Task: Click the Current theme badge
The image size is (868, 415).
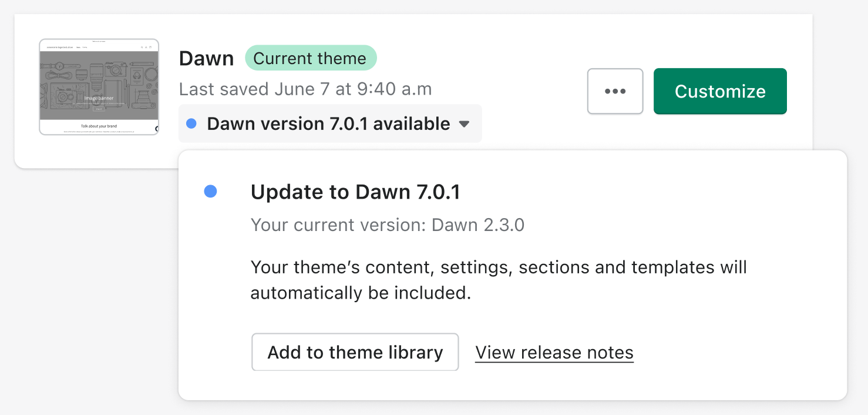Action: (310, 58)
